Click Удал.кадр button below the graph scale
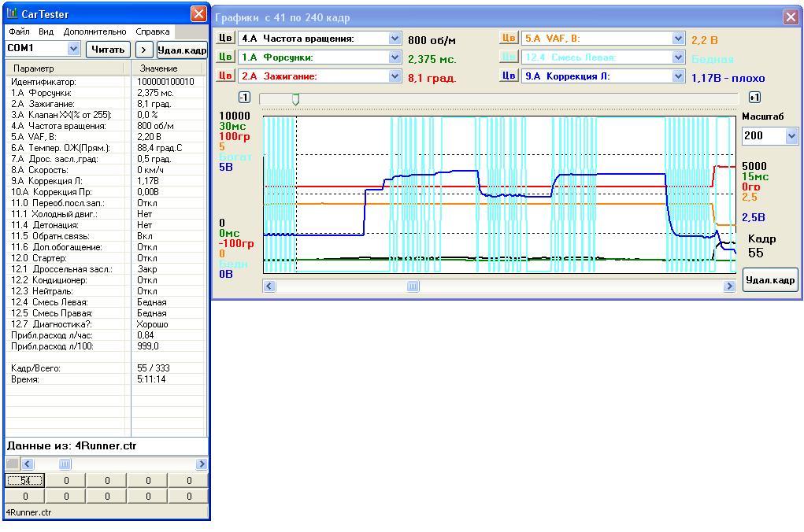Screen dimensions: 804x532 click(770, 279)
